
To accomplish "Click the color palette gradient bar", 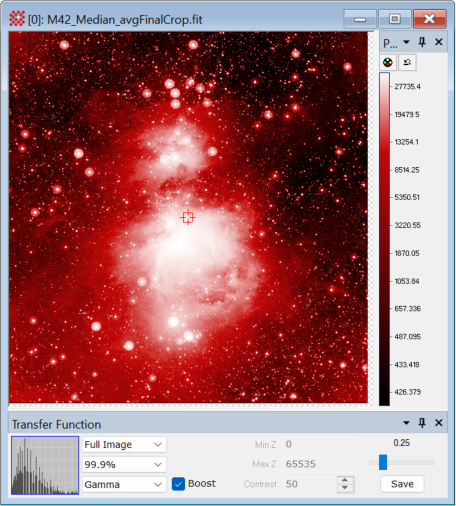I will click(x=384, y=239).
